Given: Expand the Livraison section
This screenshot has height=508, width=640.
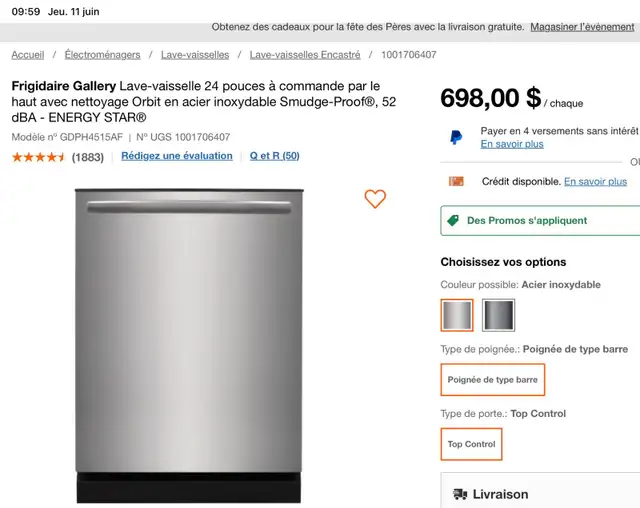Looking at the screenshot, I should point(540,491).
